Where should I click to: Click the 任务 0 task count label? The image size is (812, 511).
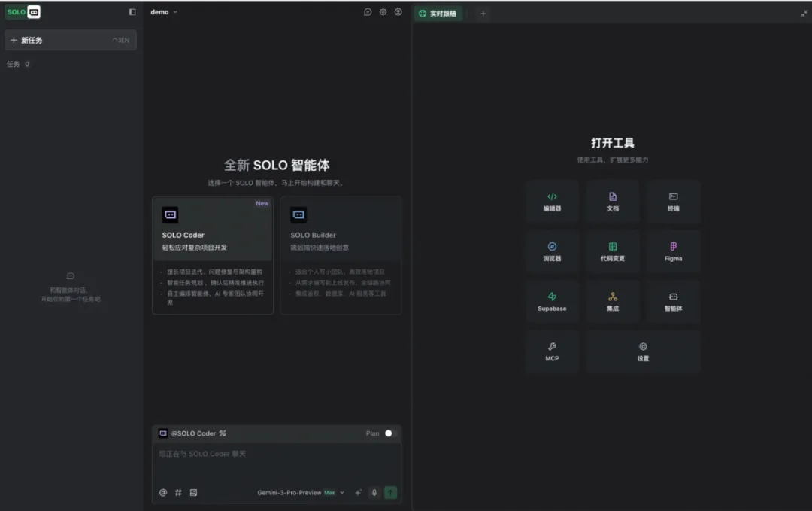click(x=18, y=64)
